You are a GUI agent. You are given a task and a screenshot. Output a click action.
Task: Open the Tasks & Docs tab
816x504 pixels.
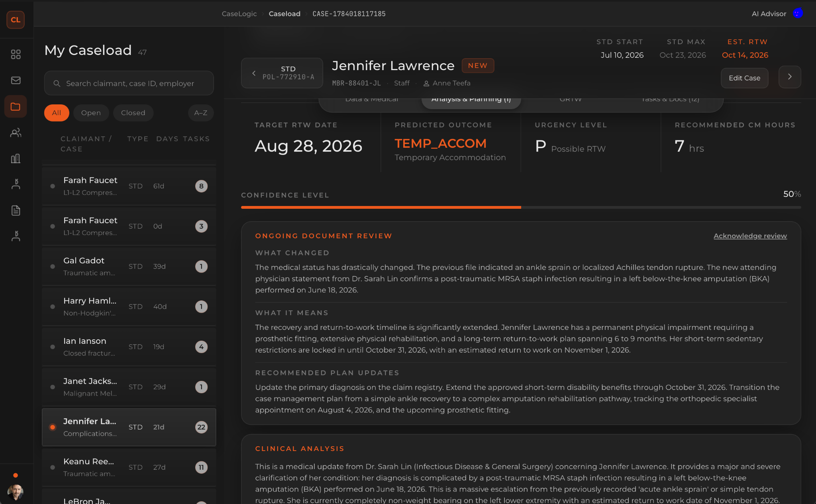pyautogui.click(x=670, y=100)
